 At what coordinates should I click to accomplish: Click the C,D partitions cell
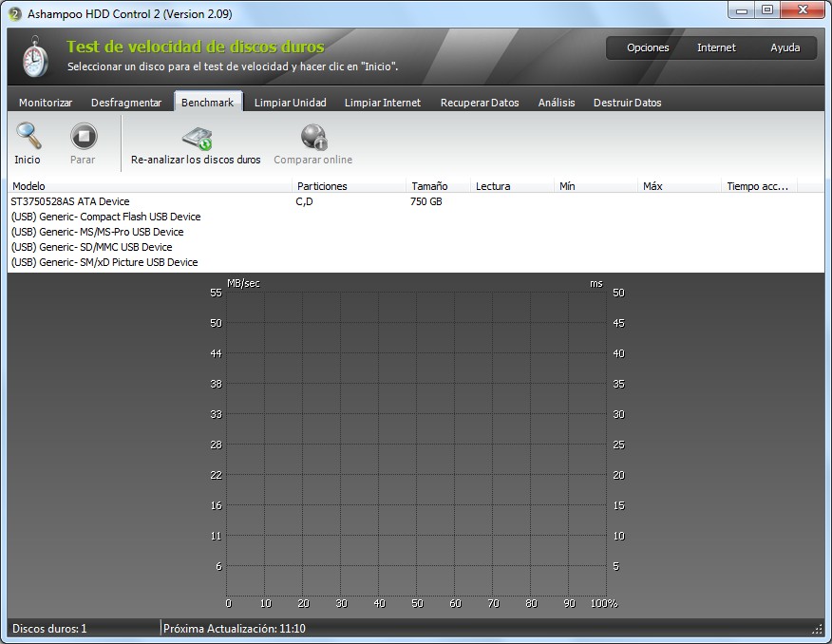click(x=305, y=201)
